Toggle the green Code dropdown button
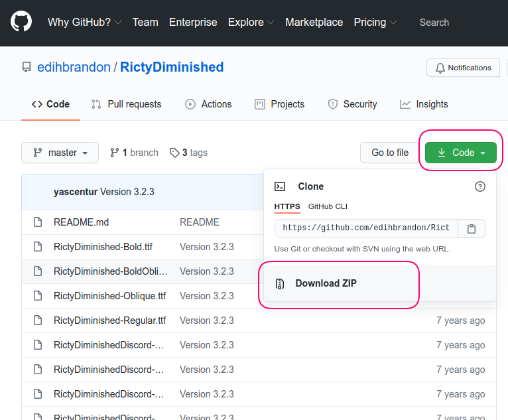508x420 pixels. (461, 153)
